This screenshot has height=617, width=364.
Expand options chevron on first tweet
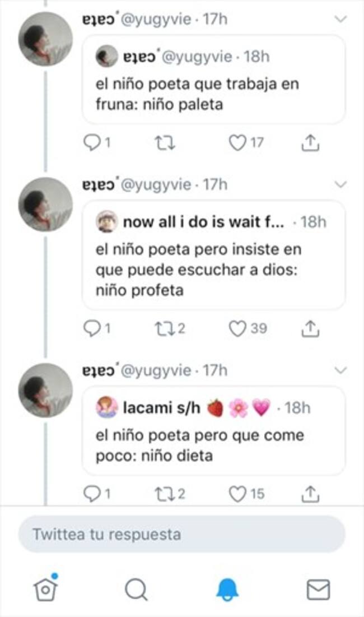coord(340,20)
